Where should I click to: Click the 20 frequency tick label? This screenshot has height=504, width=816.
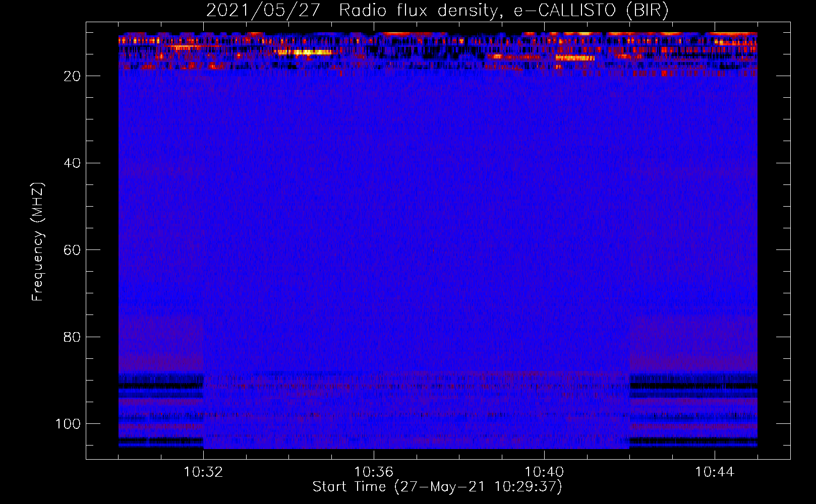pos(72,76)
